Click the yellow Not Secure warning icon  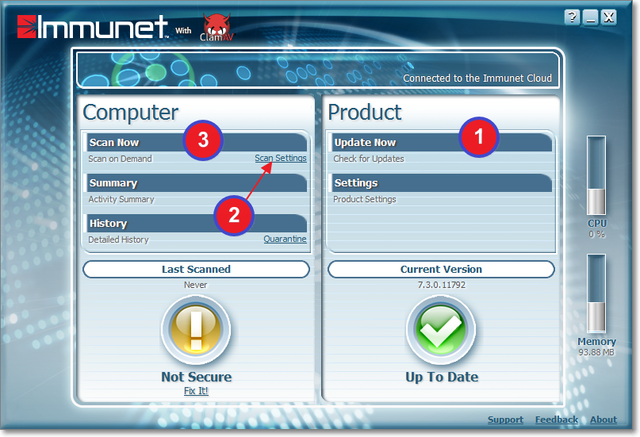pos(196,330)
